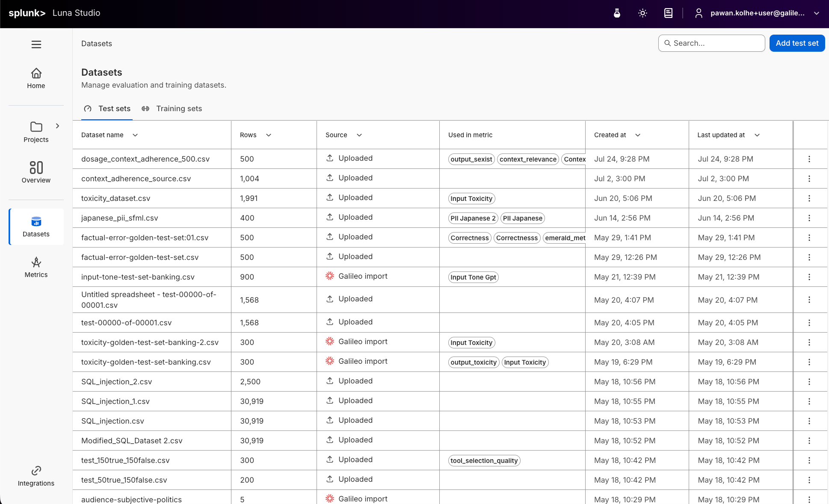829x504 pixels.
Task: Open row actions for test-00000-of-00001.csv
Action: tap(809, 323)
